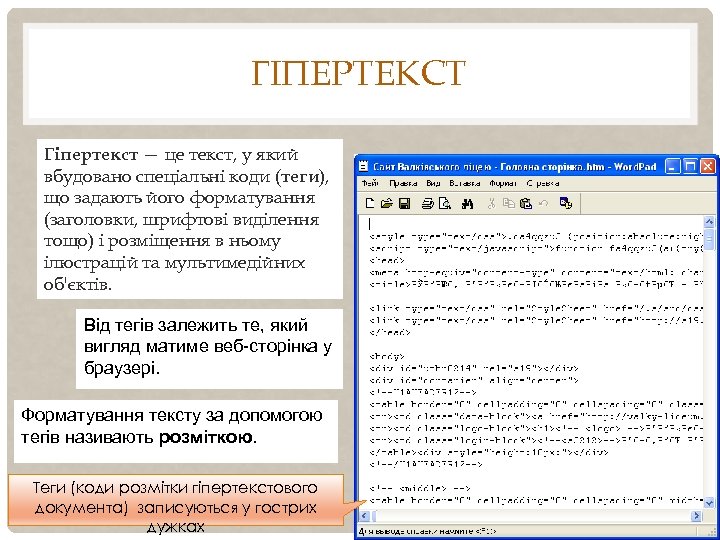This screenshot has width=720, height=540.
Task: Open Print Preview from the toolbar
Action: tap(445, 203)
